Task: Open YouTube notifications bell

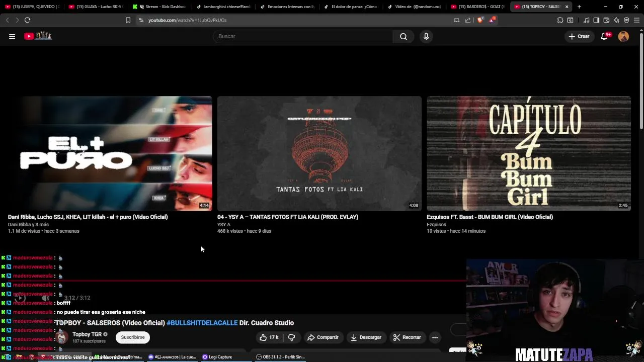Action: (605, 36)
